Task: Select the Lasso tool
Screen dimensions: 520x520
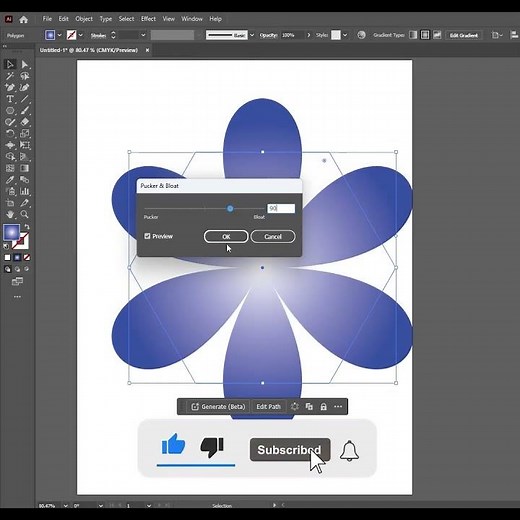Action: 24,76
